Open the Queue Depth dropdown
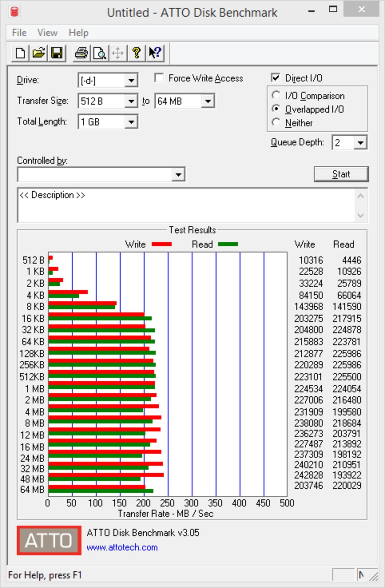The height and width of the screenshot is (588, 385). (360, 143)
